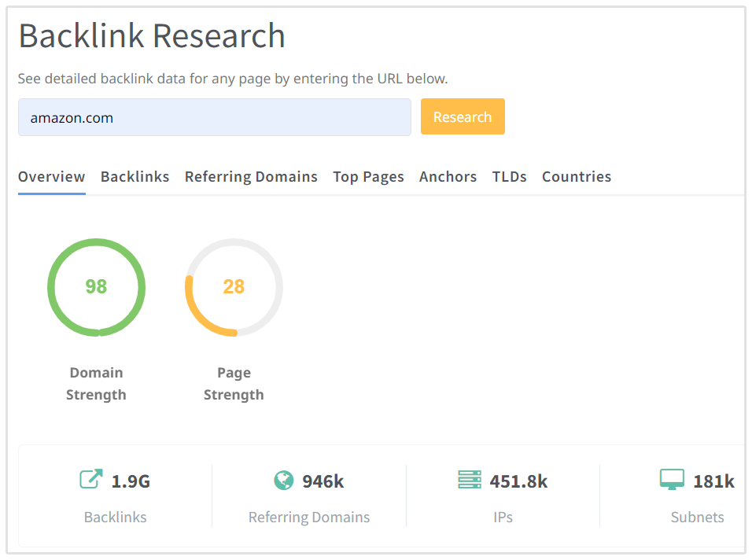
Task: Click the orange Page Strength gauge
Action: [234, 286]
